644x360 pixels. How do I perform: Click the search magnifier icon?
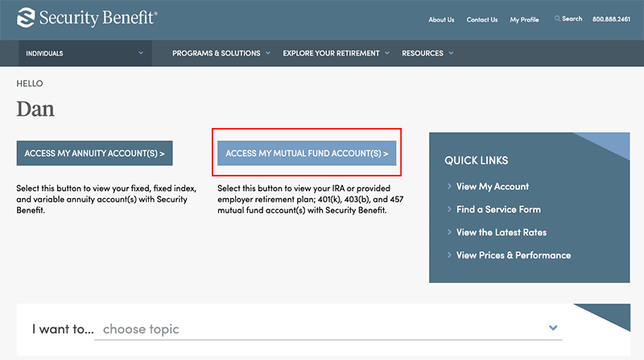tap(557, 19)
